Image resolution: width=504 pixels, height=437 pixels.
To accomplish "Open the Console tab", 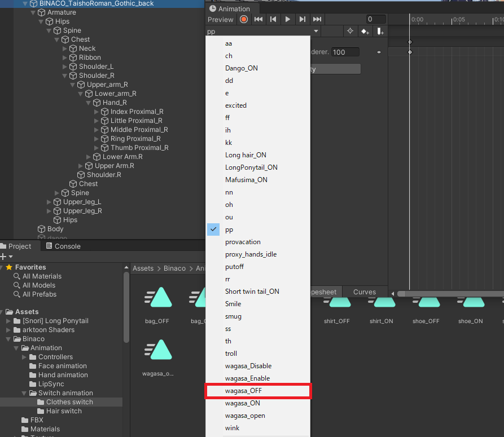I will pos(63,246).
